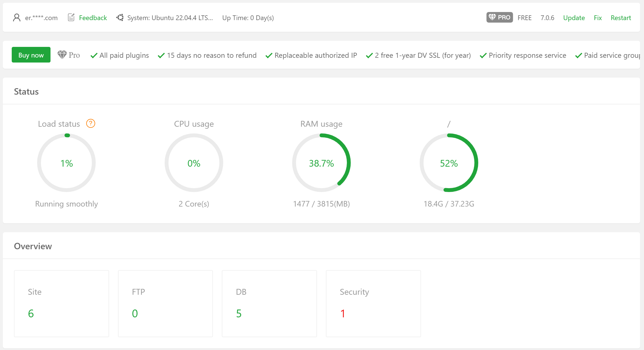This screenshot has width=644, height=350.
Task: Click the gray PRO diamond badge
Action: [x=499, y=17]
